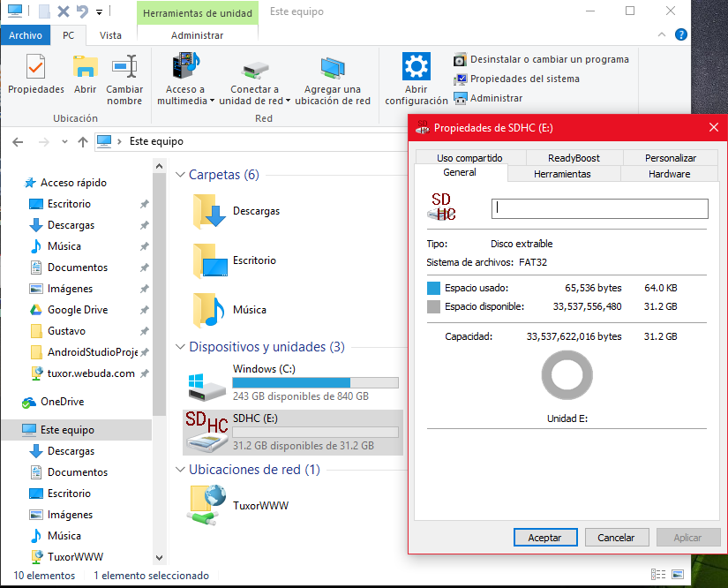Collapse the Carpetas (6) group
The image size is (728, 588).
pyautogui.click(x=180, y=175)
